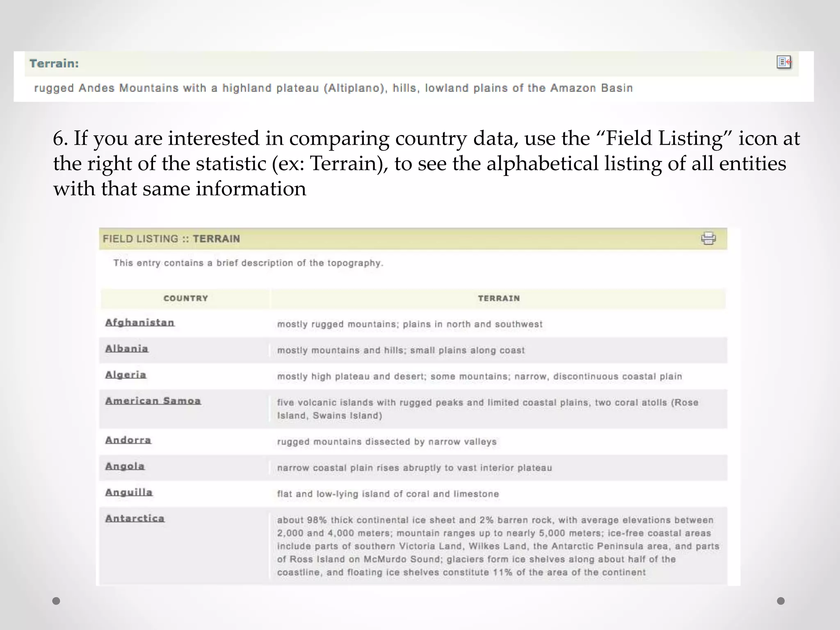Click the bottom-right slide dot
This screenshot has height=630, width=840.
point(781,601)
